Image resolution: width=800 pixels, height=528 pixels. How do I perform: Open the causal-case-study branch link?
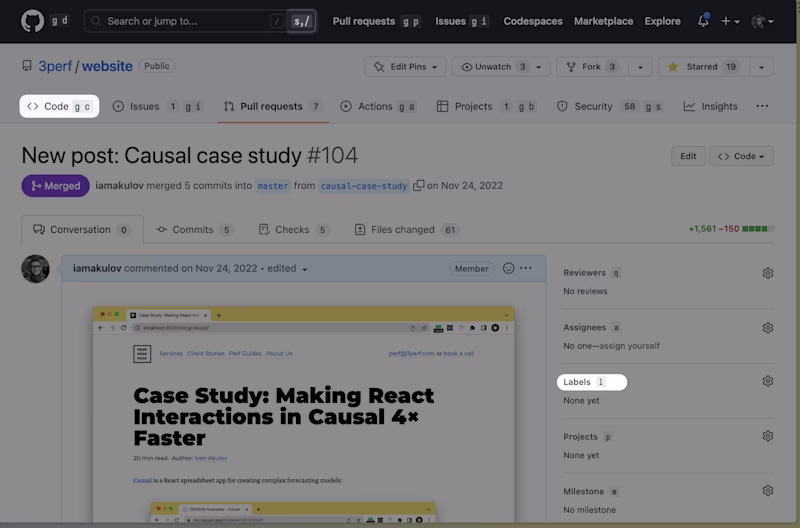(x=364, y=186)
